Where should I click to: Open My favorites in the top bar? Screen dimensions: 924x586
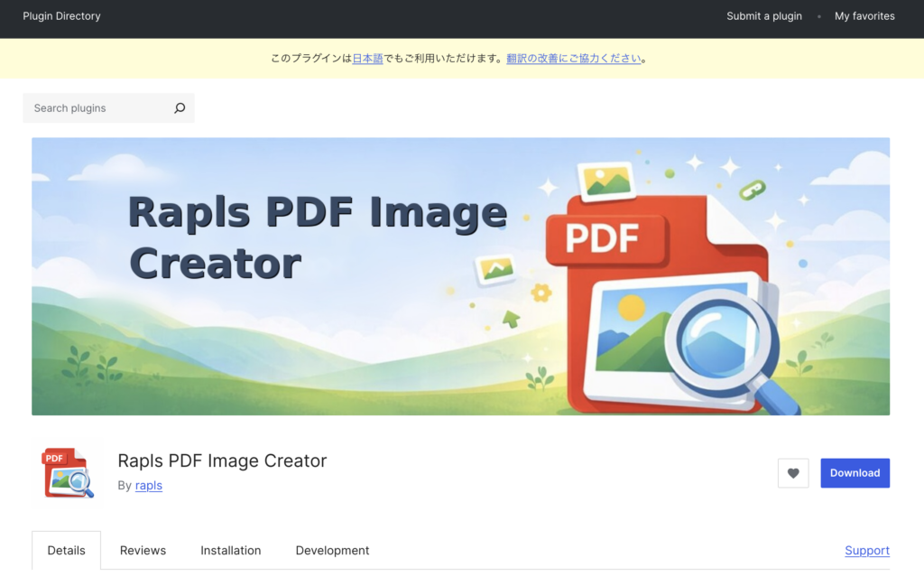pos(864,15)
